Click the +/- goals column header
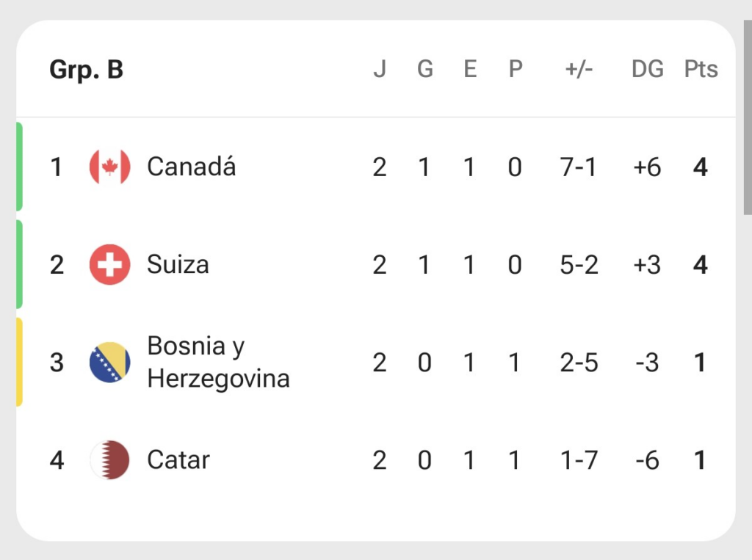The image size is (752, 560). 579,69
